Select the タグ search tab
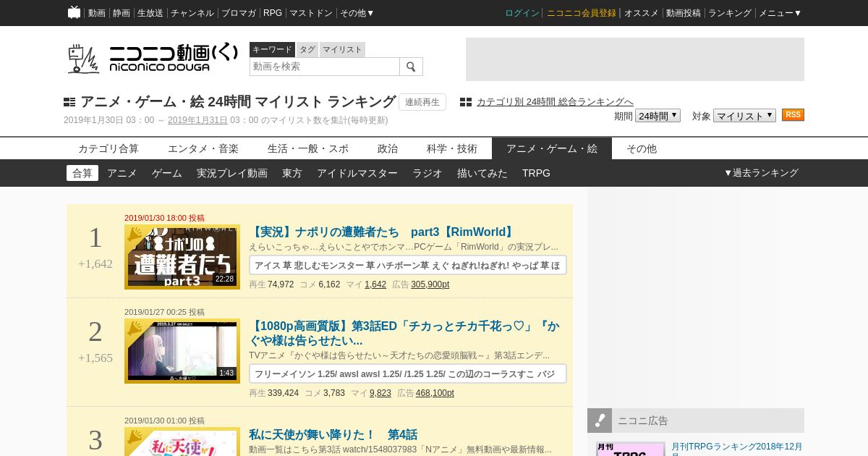 (307, 49)
